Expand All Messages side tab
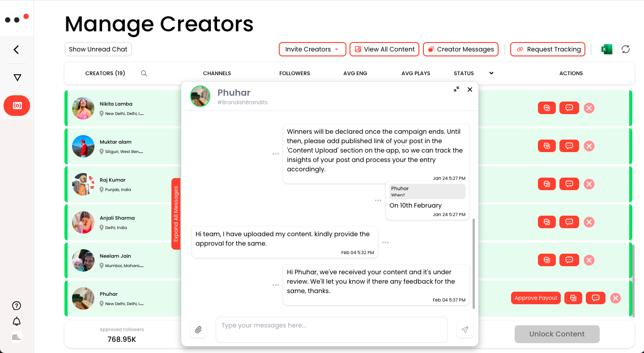644x353 pixels. (x=176, y=214)
